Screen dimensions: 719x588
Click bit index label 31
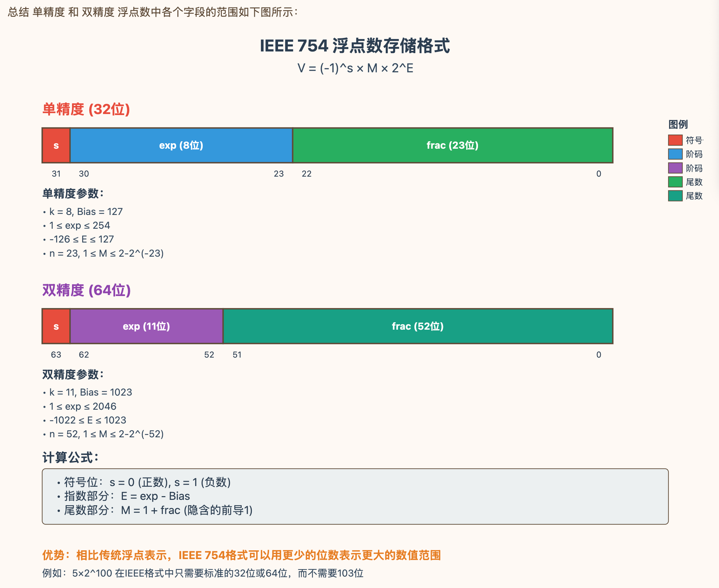tap(56, 174)
